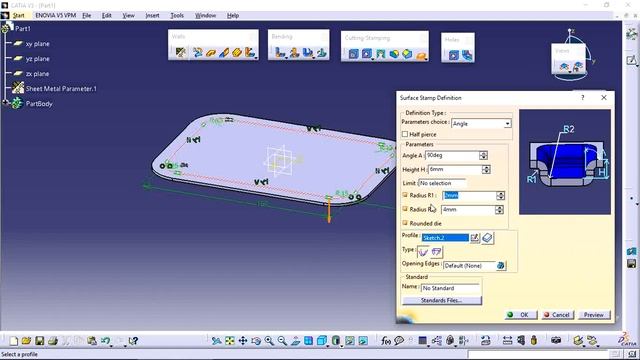Select the Corner Relief icon in Cutting/Stamping

pyautogui.click(x=380, y=54)
